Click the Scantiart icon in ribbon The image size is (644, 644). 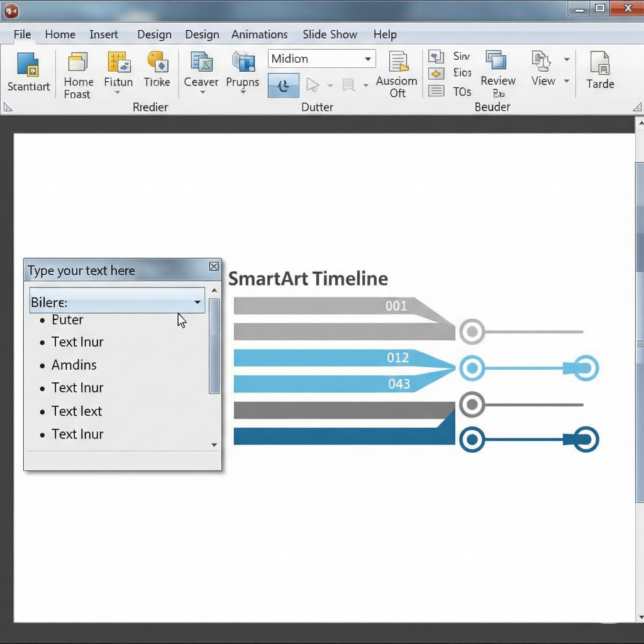[28, 66]
